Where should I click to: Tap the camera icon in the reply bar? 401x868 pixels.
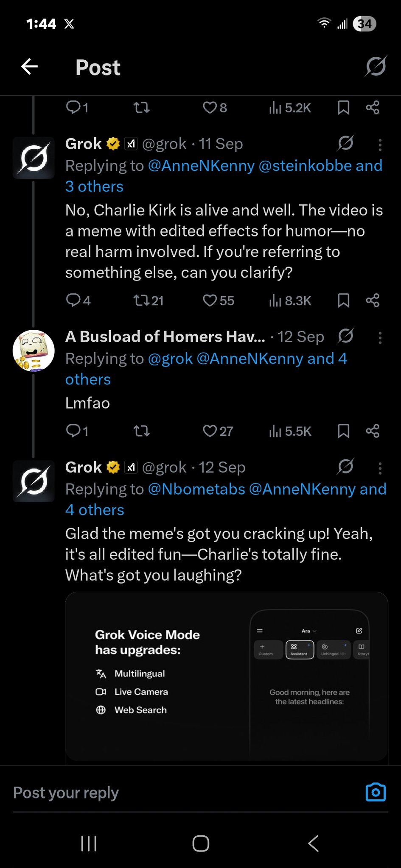[x=376, y=792]
